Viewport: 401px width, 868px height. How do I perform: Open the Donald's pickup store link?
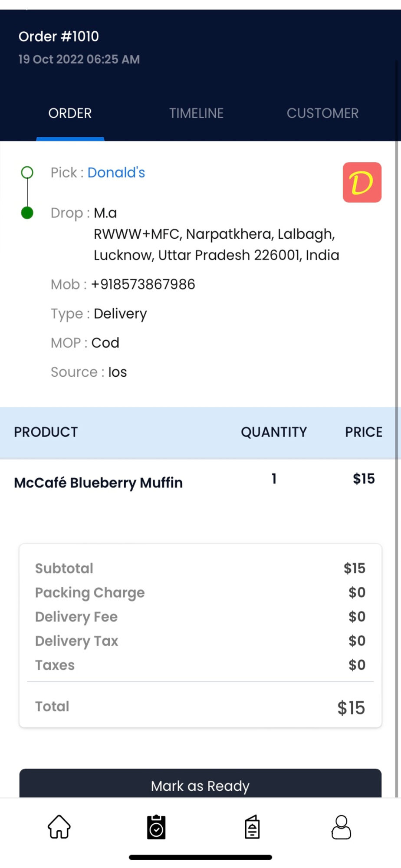tap(116, 173)
